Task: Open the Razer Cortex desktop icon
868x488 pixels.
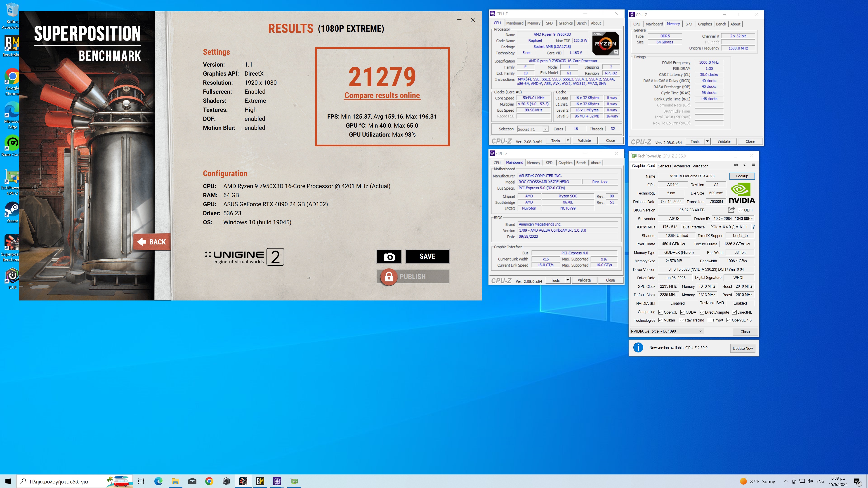Action: pos(12,146)
